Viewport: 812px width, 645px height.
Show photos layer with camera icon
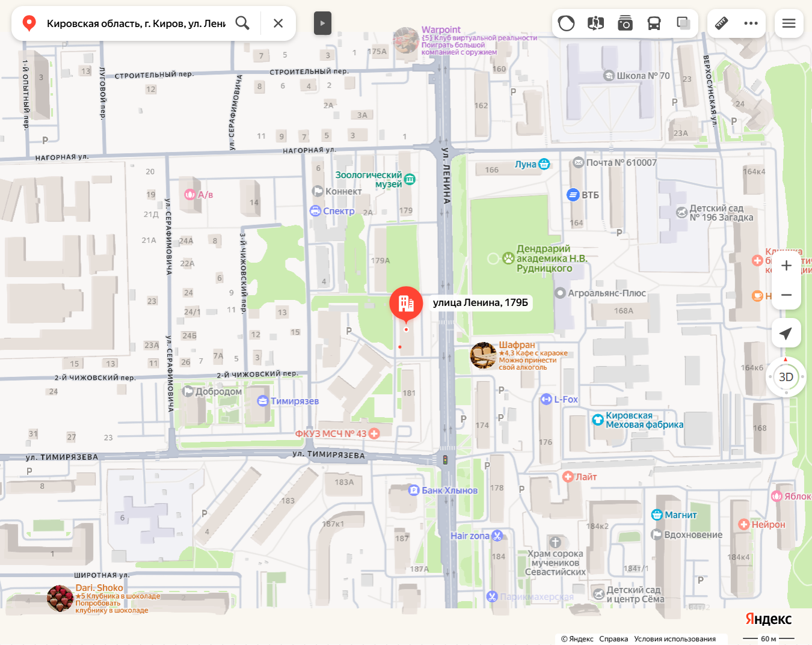625,23
